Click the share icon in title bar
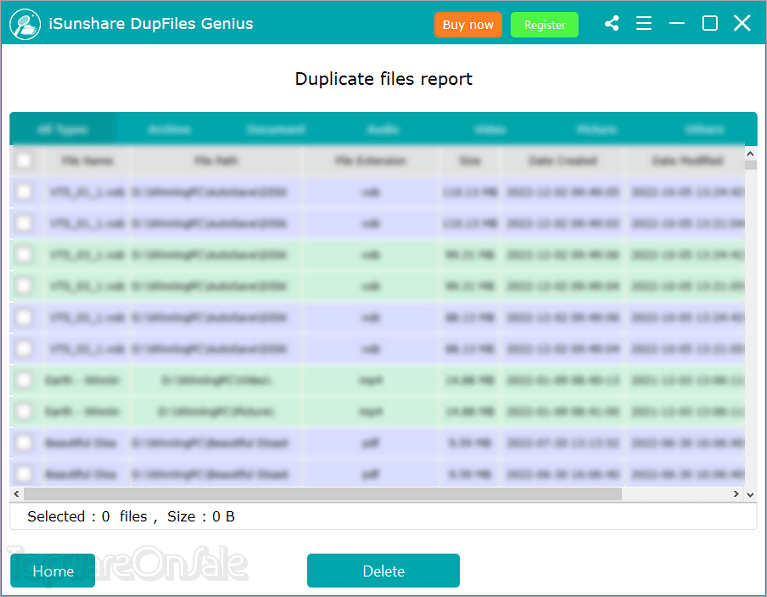 pyautogui.click(x=612, y=23)
